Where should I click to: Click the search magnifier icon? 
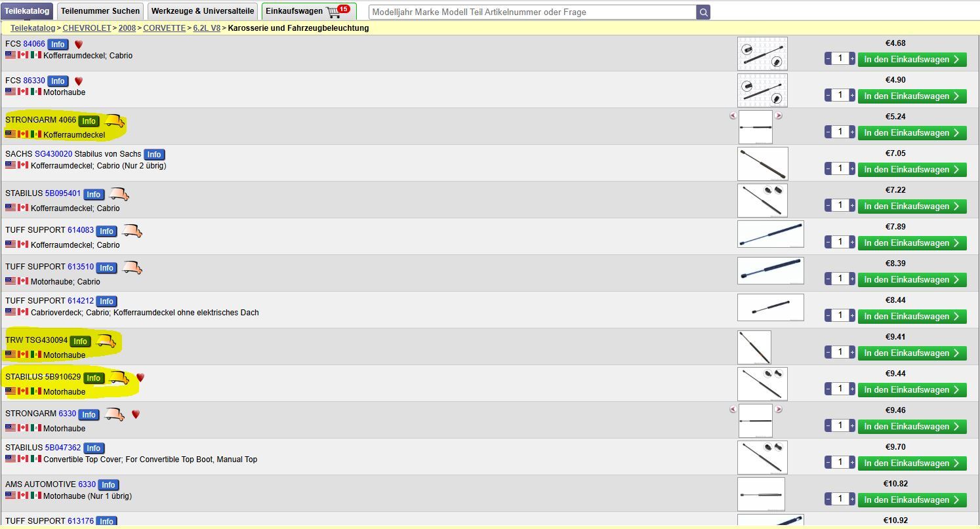coord(703,12)
